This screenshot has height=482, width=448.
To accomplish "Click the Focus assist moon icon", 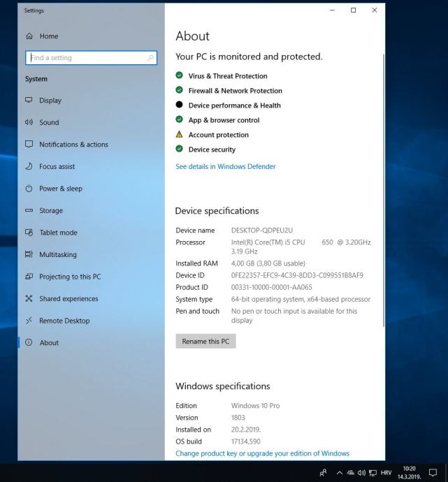I will pyautogui.click(x=29, y=166).
